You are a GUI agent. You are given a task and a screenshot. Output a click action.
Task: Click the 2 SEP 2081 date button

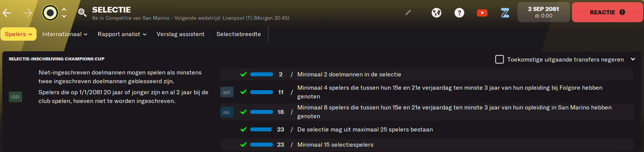point(543,12)
